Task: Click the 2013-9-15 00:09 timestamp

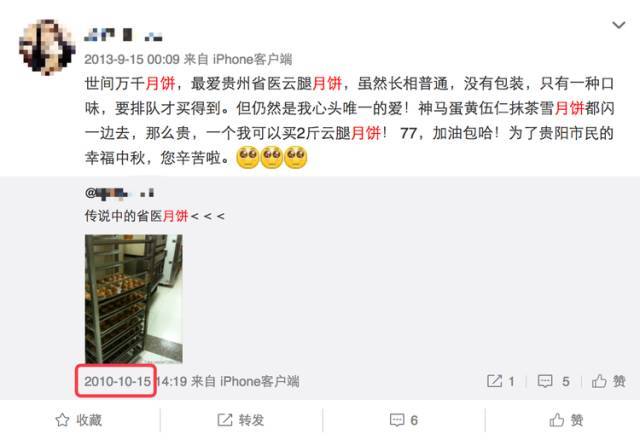Action: (132, 60)
